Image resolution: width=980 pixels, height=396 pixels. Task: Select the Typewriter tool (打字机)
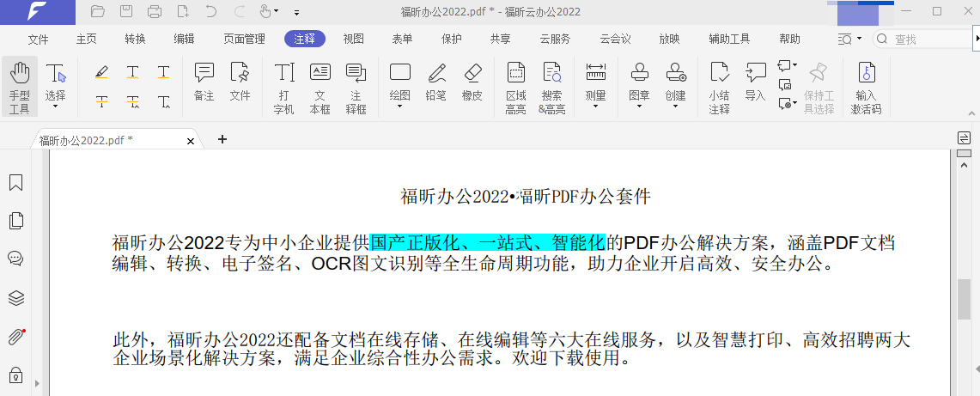pos(284,88)
